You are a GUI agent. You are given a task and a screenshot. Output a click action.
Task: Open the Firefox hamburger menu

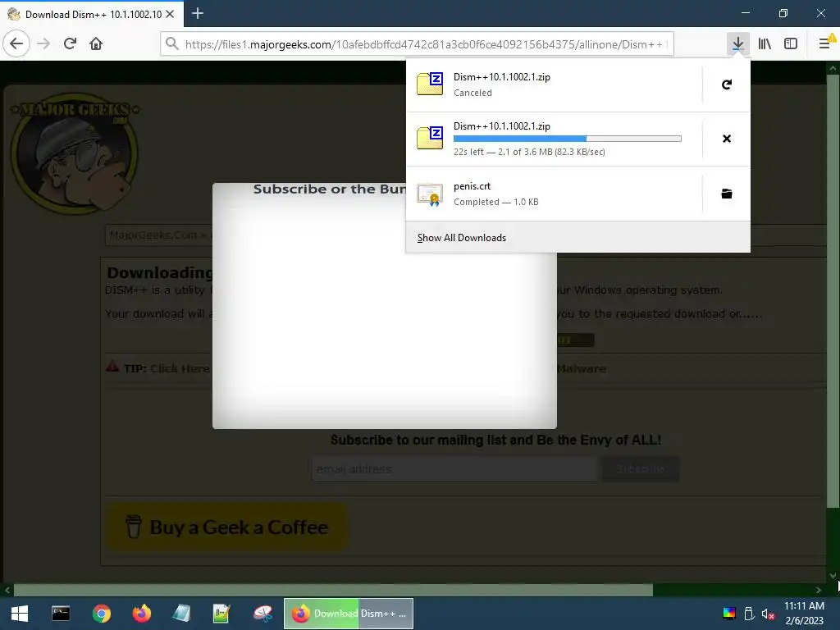pyautogui.click(x=824, y=43)
